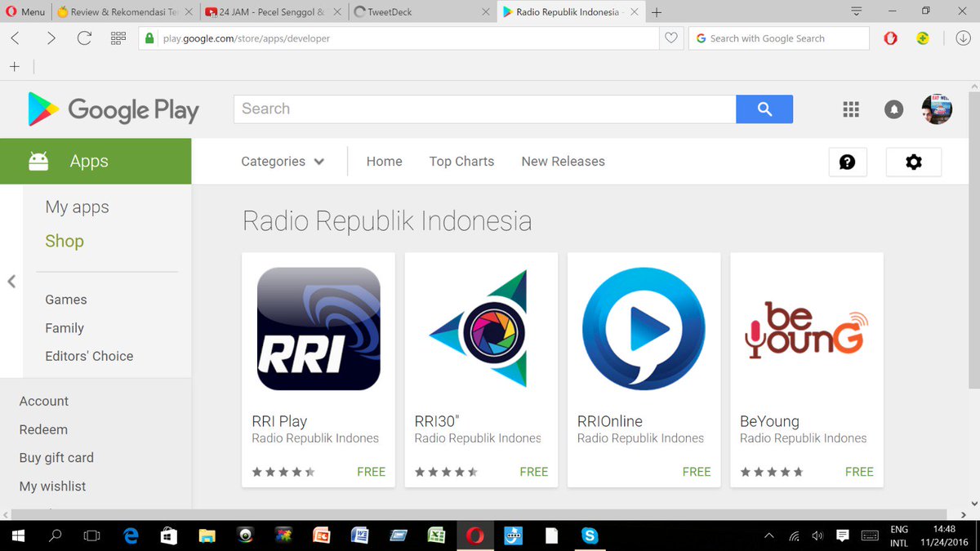Expand the Categories dropdown

282,162
